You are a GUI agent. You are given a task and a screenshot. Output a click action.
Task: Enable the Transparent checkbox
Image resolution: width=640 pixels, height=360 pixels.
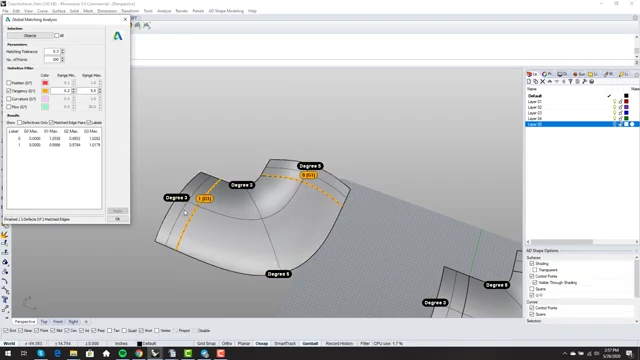coord(535,270)
